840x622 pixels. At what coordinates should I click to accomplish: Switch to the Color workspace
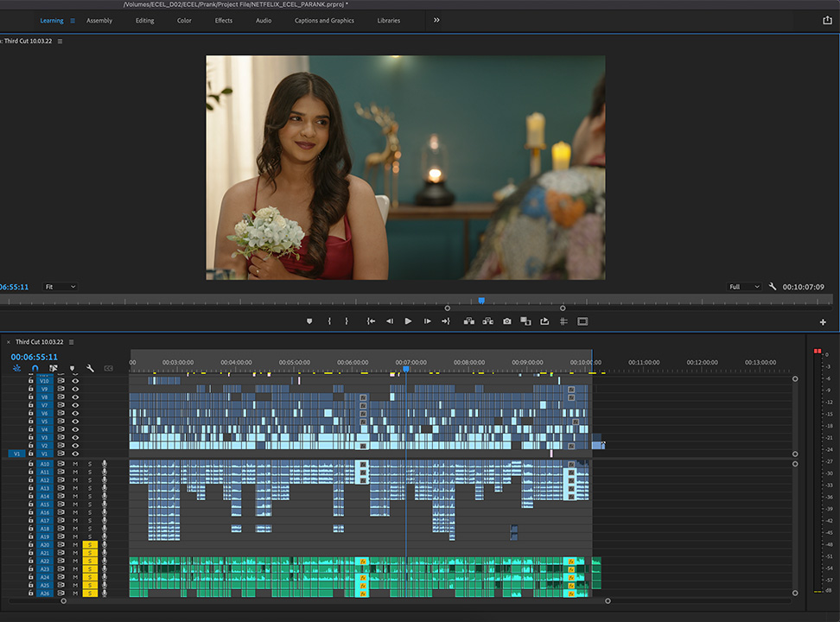pyautogui.click(x=184, y=21)
